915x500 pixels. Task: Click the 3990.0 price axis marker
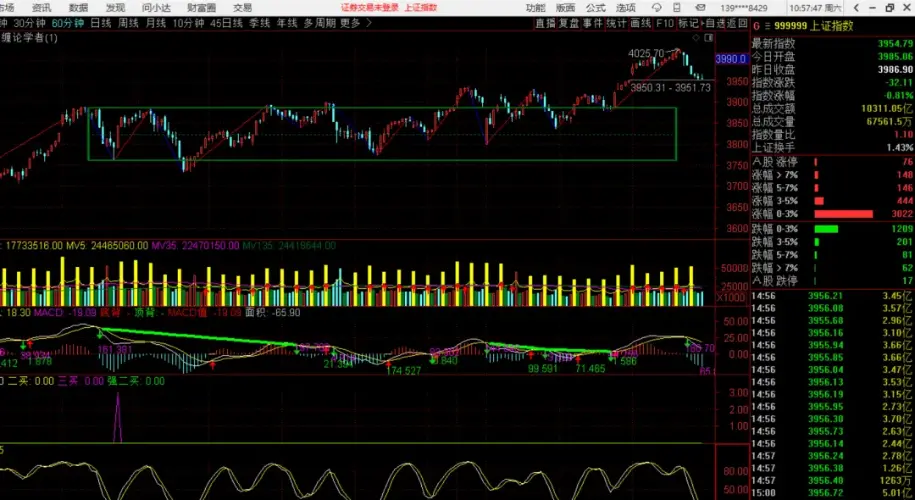click(731, 59)
